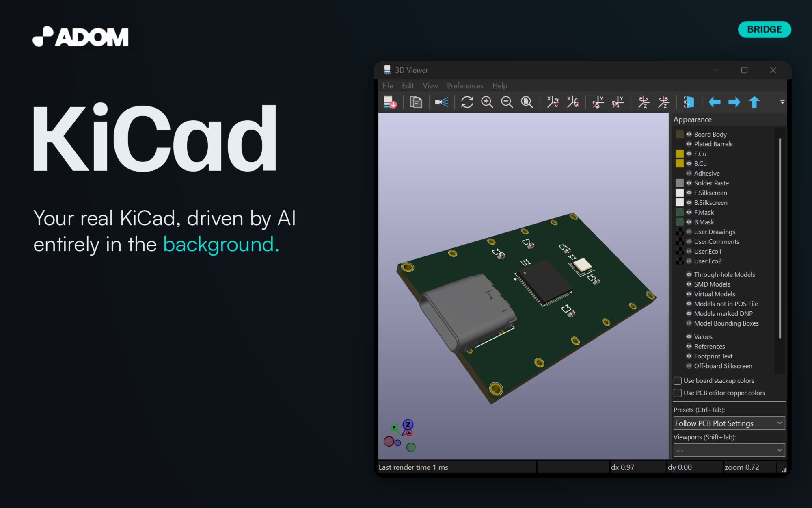Click the F.Mask green color swatch
The height and width of the screenshot is (508, 812).
(x=679, y=212)
